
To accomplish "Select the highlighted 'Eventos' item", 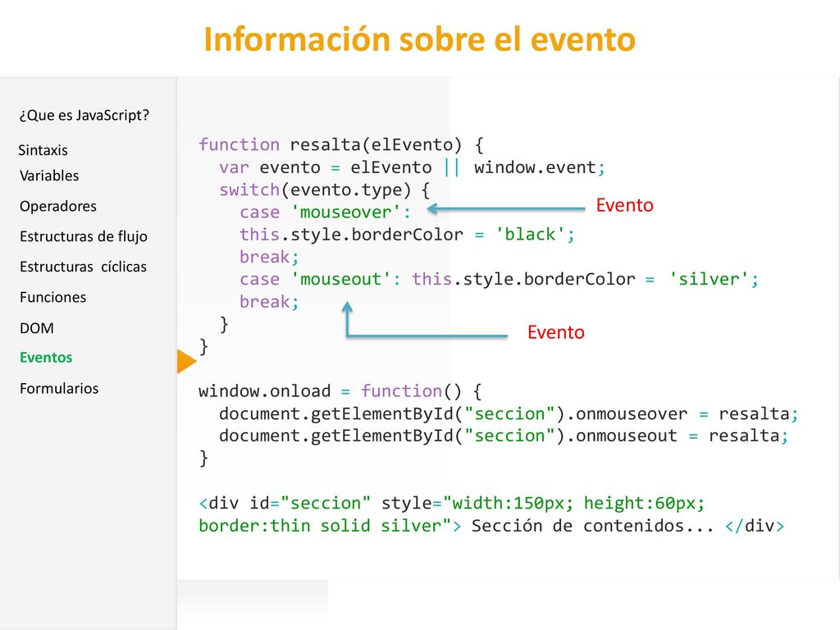I will (46, 358).
